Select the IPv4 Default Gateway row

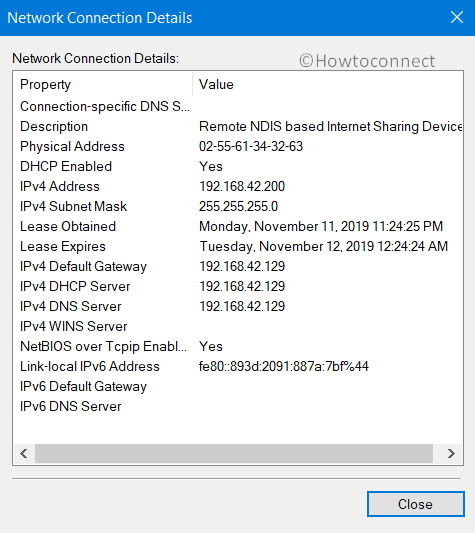point(238,266)
